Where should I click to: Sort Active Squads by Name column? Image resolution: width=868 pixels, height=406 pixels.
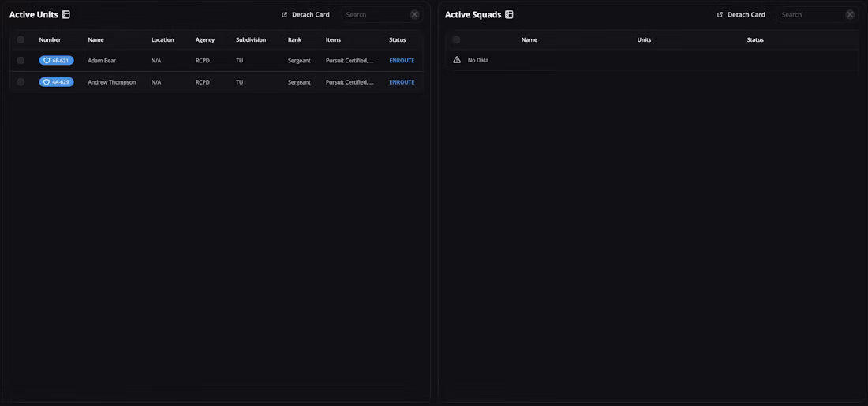[529, 39]
